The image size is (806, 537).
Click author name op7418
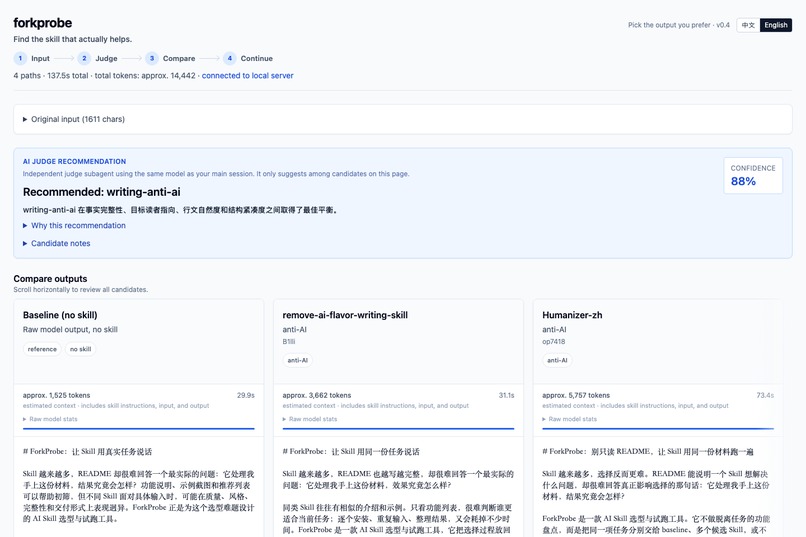click(554, 341)
